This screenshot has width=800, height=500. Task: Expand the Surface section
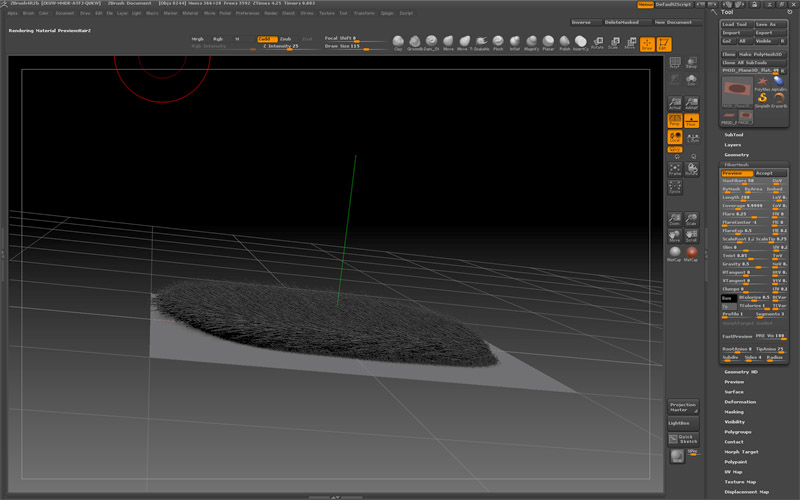734,392
